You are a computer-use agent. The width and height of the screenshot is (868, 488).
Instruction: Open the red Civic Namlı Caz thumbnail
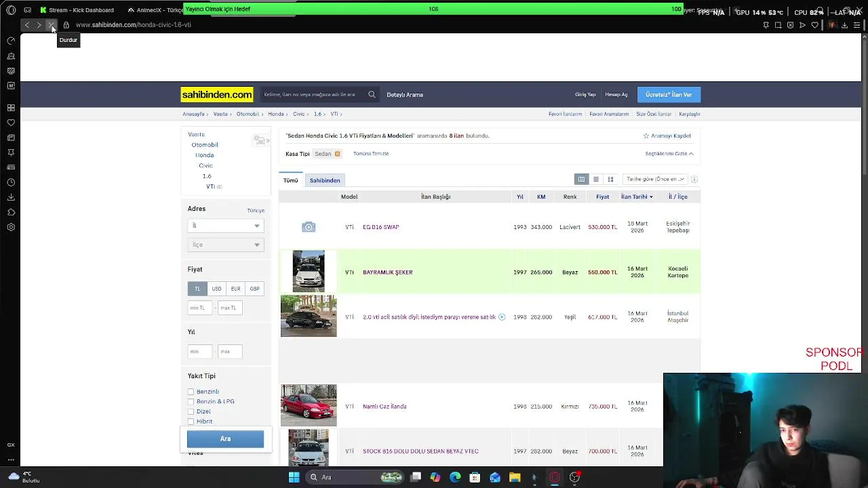point(309,405)
